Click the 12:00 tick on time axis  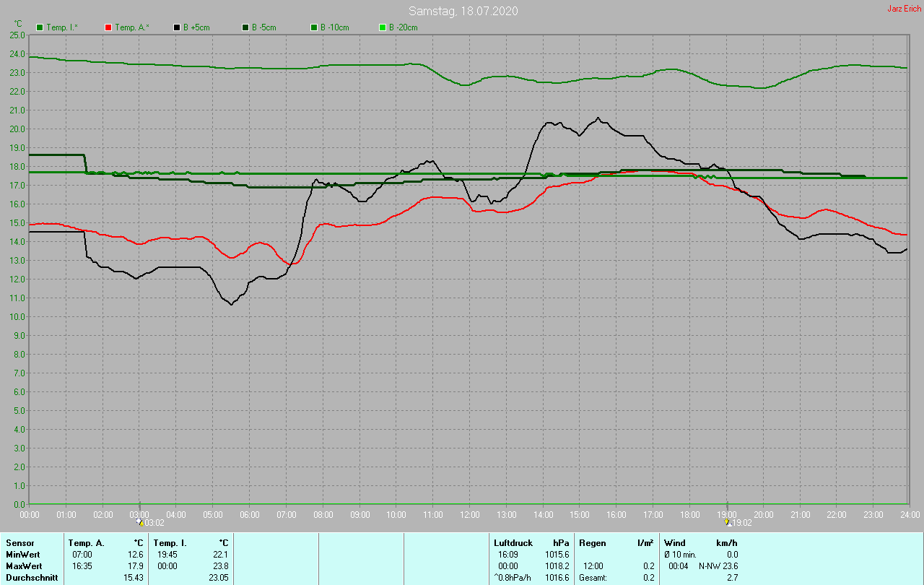[x=469, y=514]
